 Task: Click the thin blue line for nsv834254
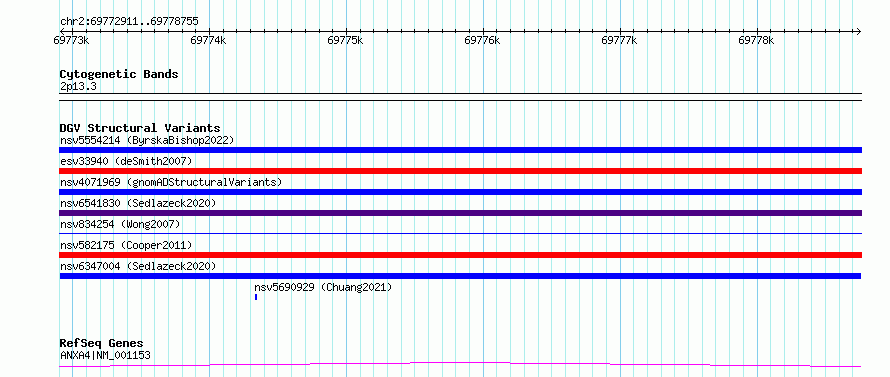460,233
